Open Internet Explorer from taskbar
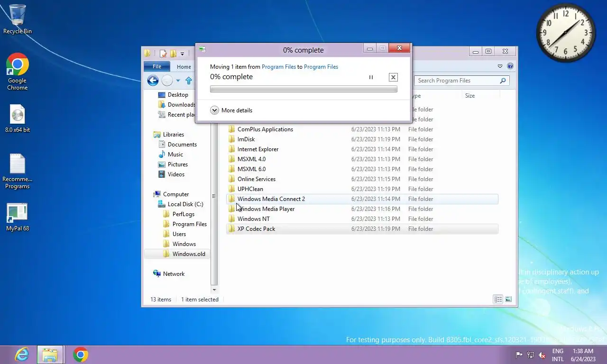The image size is (607, 364). [x=22, y=355]
